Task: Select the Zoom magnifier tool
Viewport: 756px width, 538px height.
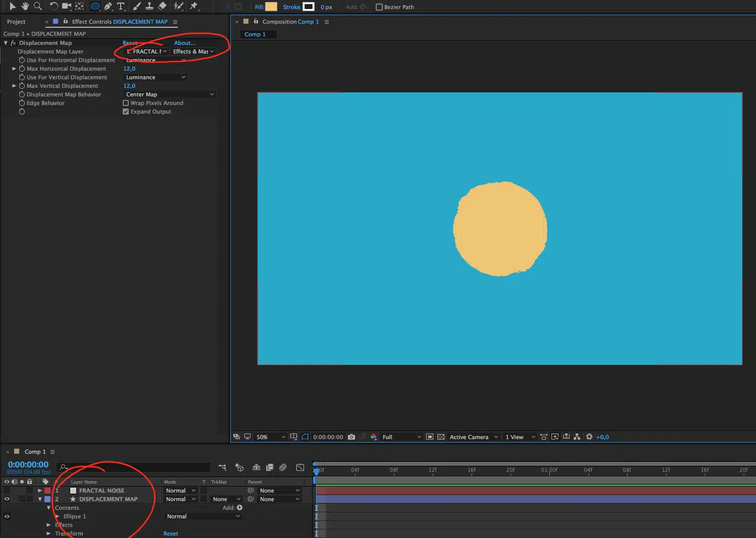Action: pyautogui.click(x=37, y=6)
